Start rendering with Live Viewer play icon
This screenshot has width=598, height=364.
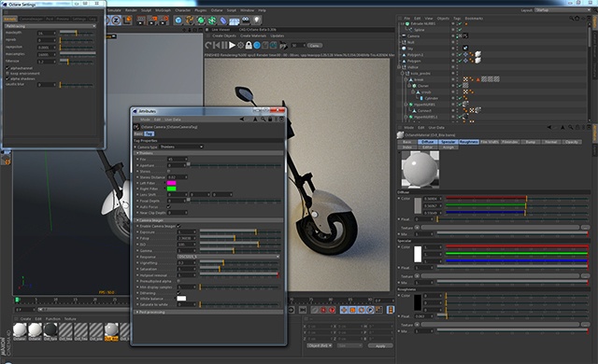pyautogui.click(x=232, y=46)
